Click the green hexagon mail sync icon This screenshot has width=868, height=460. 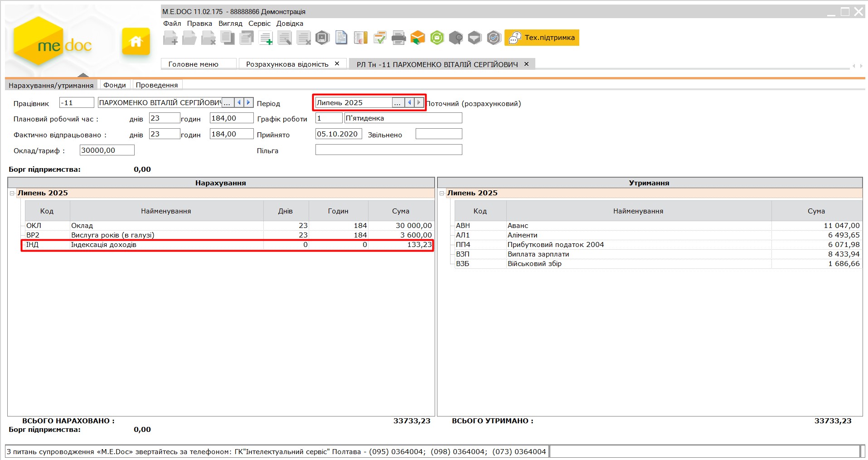point(437,38)
